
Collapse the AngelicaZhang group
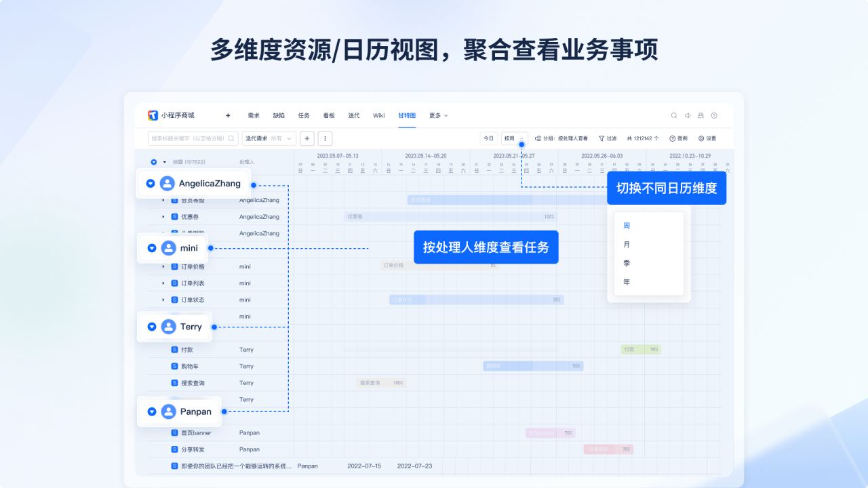pyautogui.click(x=151, y=184)
